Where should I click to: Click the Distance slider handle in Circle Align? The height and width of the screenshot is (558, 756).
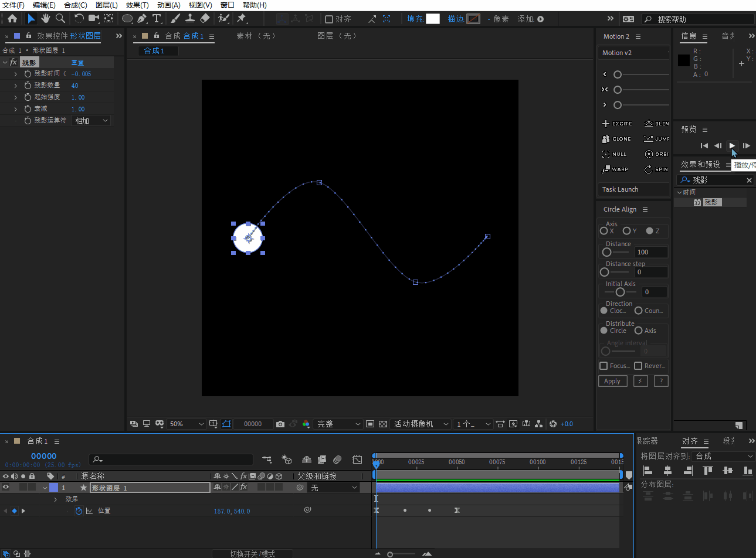pos(606,252)
